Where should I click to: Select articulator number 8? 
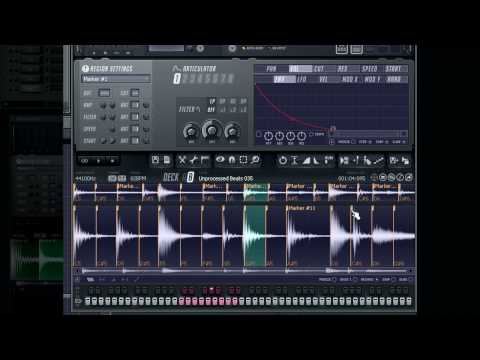coord(230,79)
